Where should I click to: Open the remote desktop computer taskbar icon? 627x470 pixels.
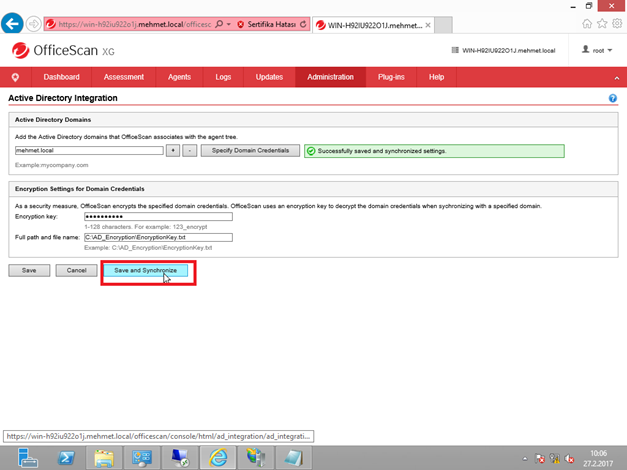coord(180,458)
